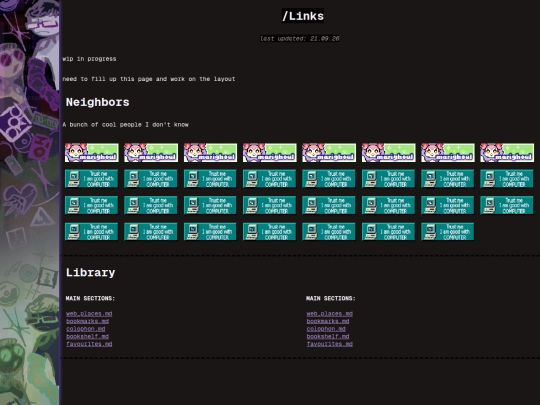Open the first marighoul badge in the top row

point(92,153)
